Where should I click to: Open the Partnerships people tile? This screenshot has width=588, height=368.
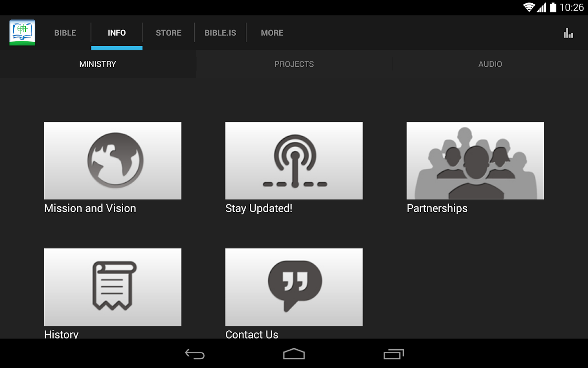point(475,161)
